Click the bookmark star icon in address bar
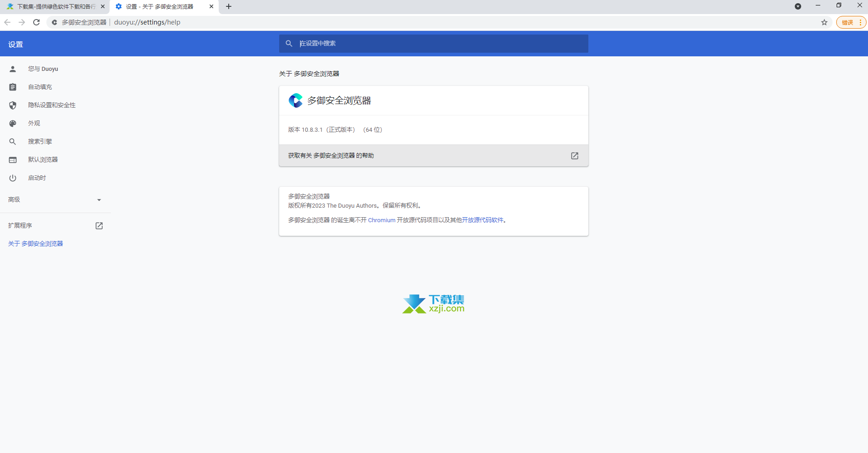Screen dimensions: 868x453 coord(824,22)
